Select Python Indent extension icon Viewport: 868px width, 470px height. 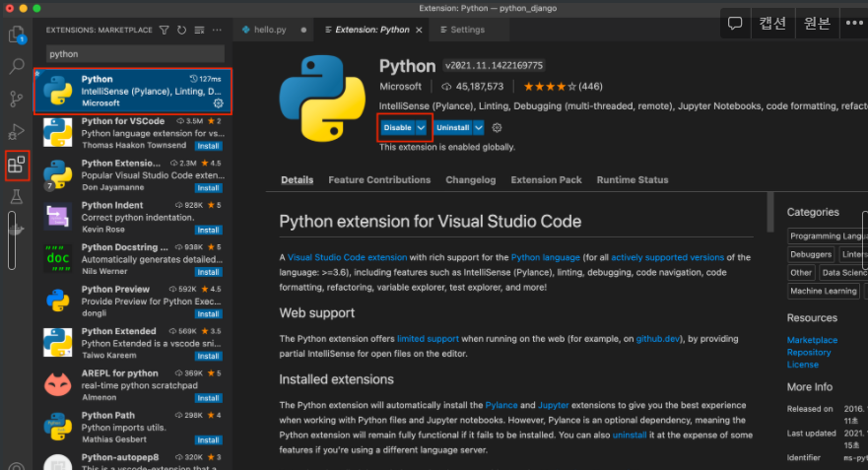(57, 217)
